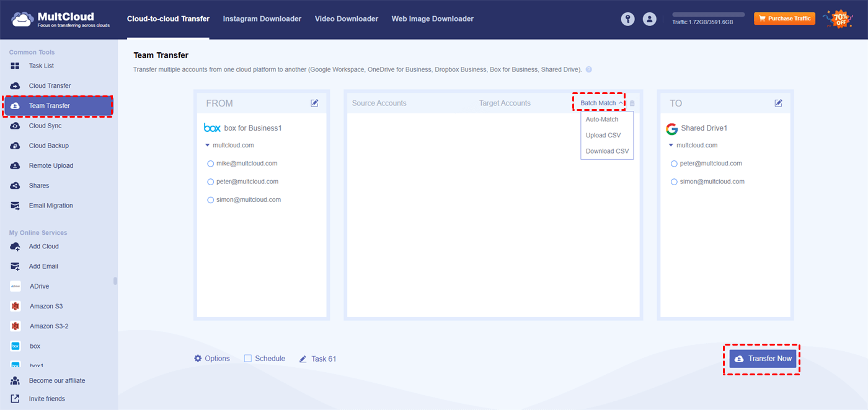The image size is (868, 410).
Task: Edit the TO panel with pencil icon
Action: point(778,103)
